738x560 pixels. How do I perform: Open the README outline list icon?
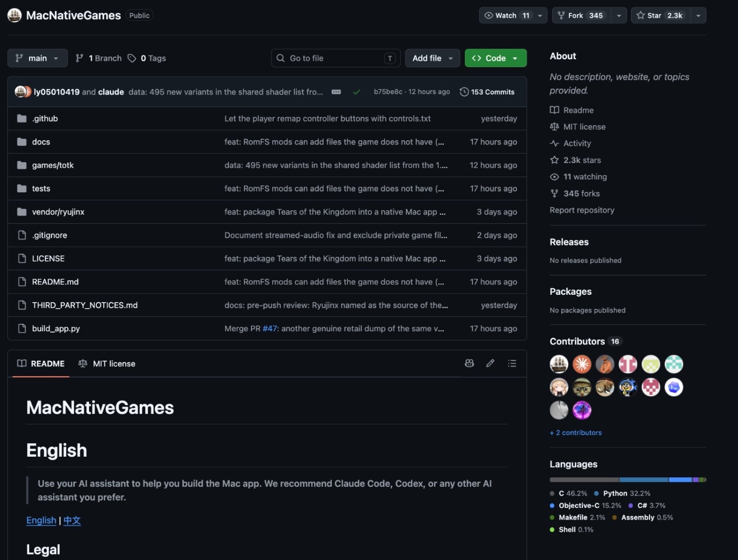[x=512, y=363]
